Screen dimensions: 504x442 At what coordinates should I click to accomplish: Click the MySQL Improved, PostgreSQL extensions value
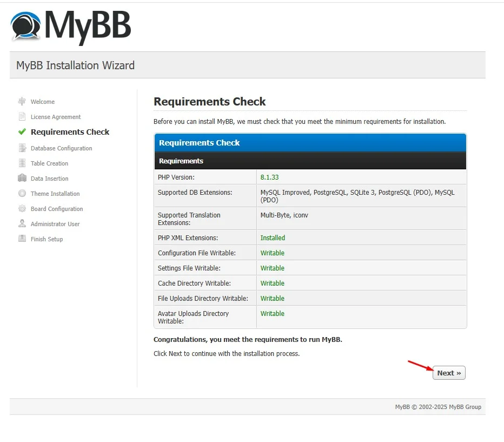point(357,196)
